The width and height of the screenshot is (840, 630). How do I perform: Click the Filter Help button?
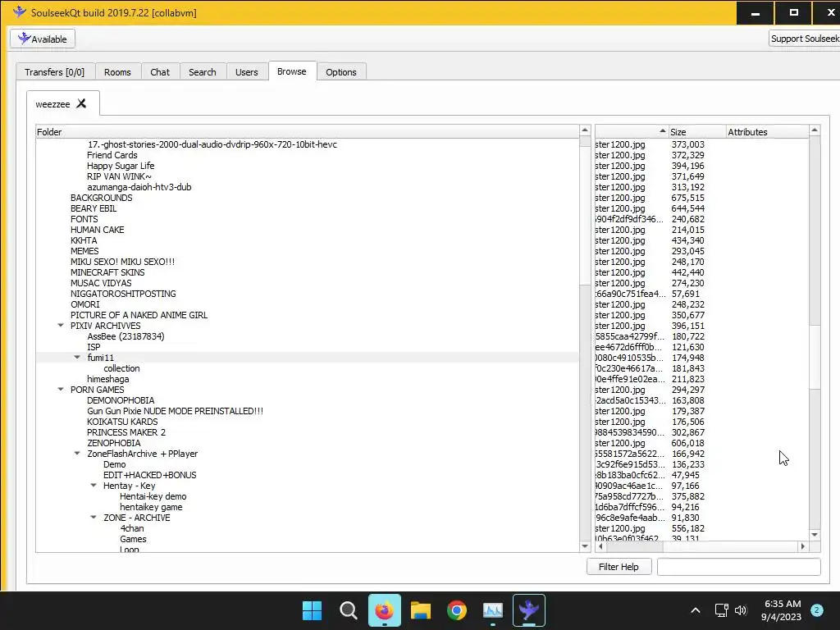coord(619,566)
